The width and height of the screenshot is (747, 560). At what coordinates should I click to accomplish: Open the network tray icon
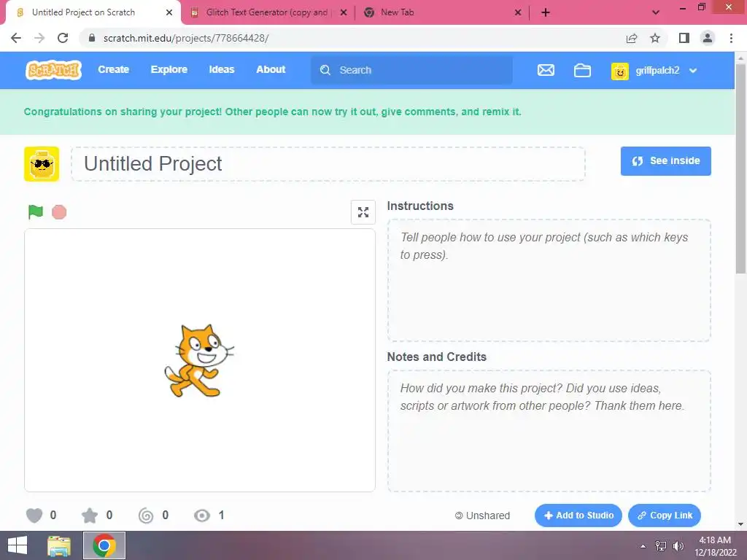[661, 546]
